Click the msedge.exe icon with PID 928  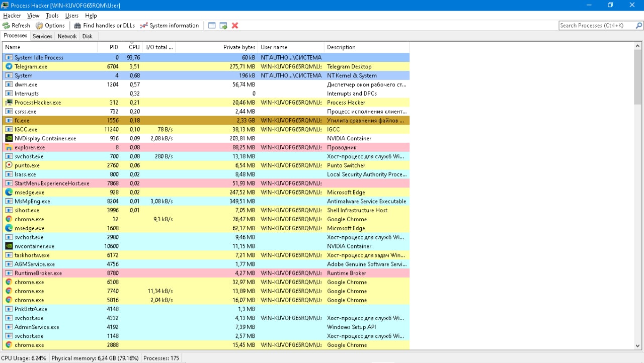coord(9,192)
